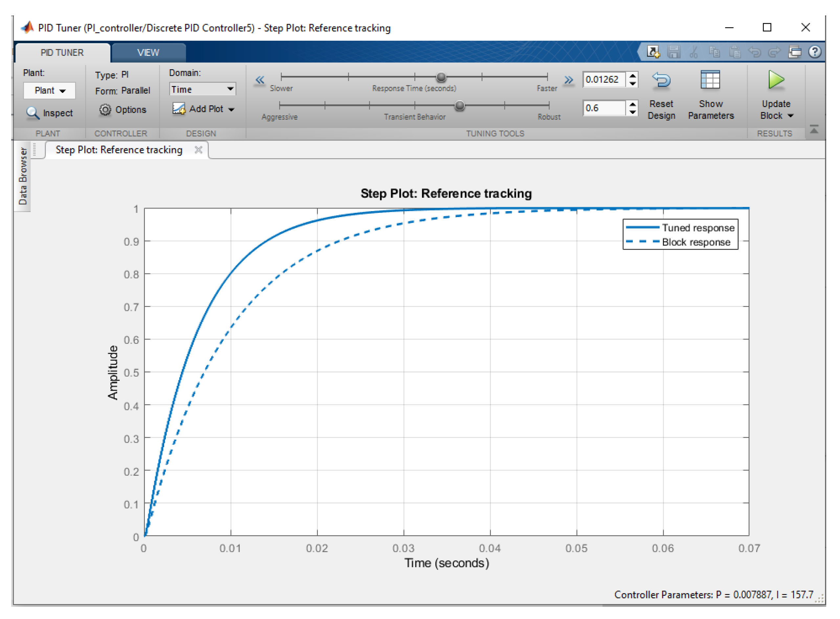Image resolution: width=840 pixels, height=619 pixels.
Task: Click Show Parameters table icon
Action: pos(710,80)
